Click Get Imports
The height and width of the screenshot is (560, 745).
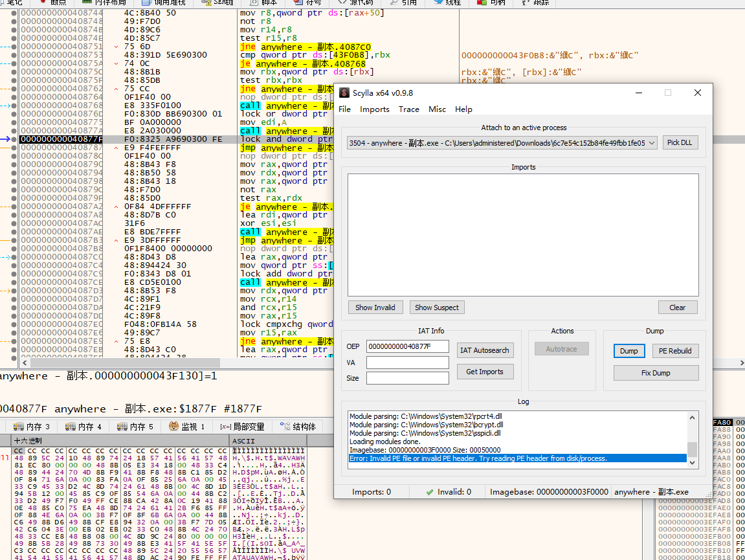pyautogui.click(x=485, y=372)
